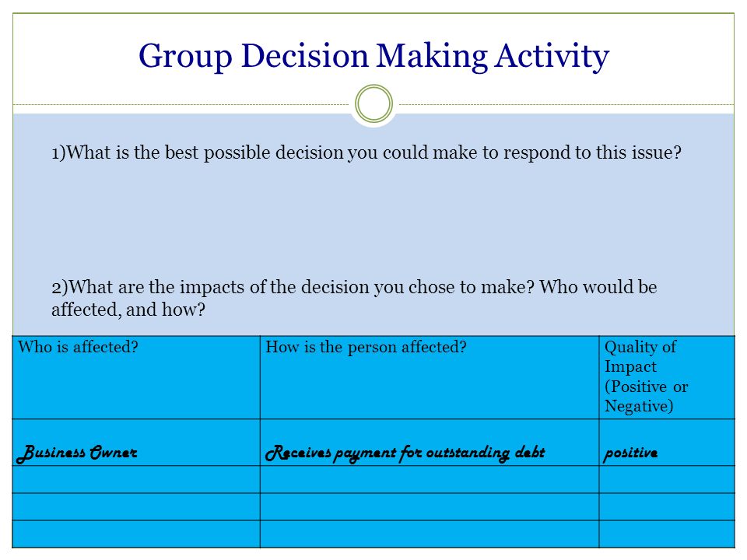Click the 'How is the person affected?' header
747x560 pixels.
pos(430,377)
